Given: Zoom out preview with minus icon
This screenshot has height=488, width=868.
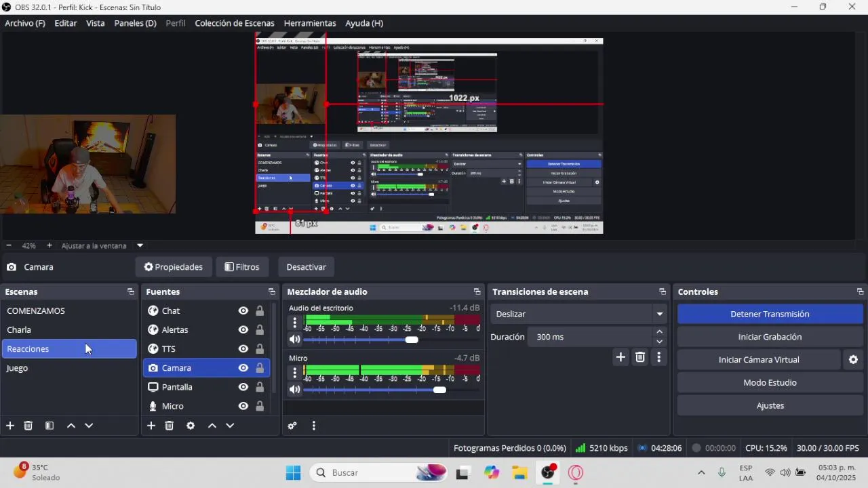Looking at the screenshot, I should click(x=9, y=245).
